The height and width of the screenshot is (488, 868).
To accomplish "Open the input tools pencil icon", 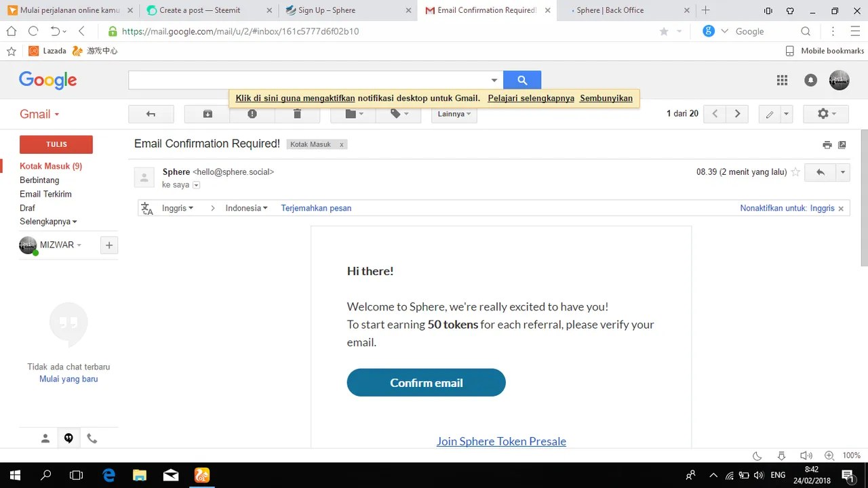I will pos(770,114).
